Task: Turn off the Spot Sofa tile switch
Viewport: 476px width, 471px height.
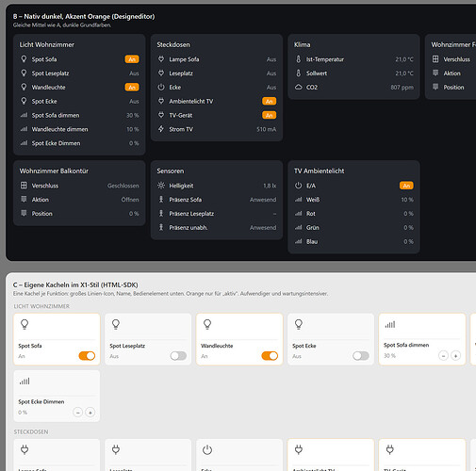Action: click(87, 356)
